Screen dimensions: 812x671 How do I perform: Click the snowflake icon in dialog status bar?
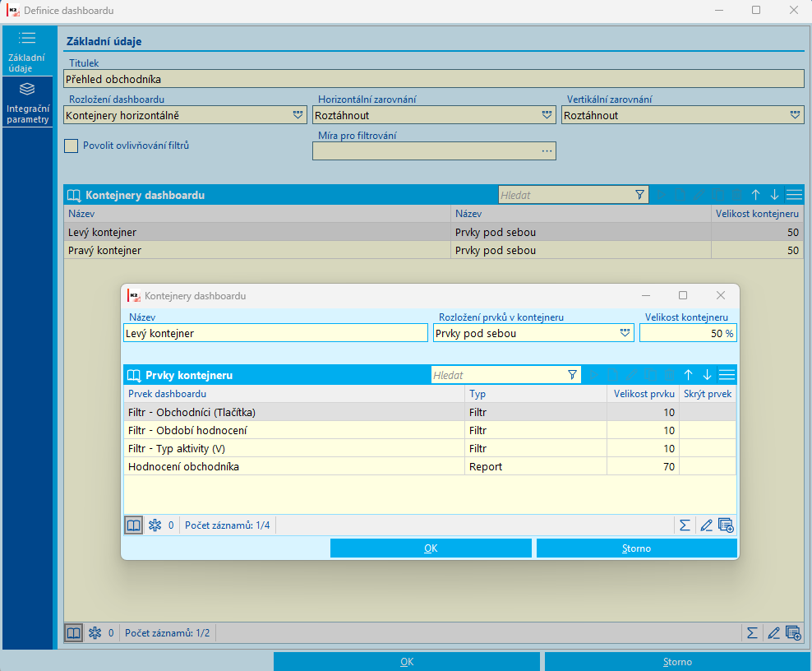(155, 525)
